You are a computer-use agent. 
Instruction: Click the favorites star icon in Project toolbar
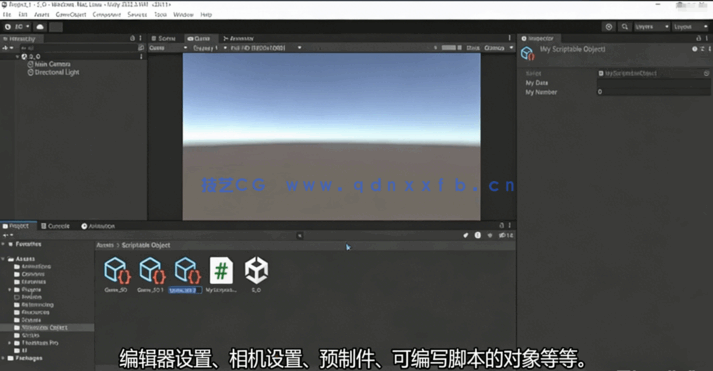pyautogui.click(x=490, y=235)
